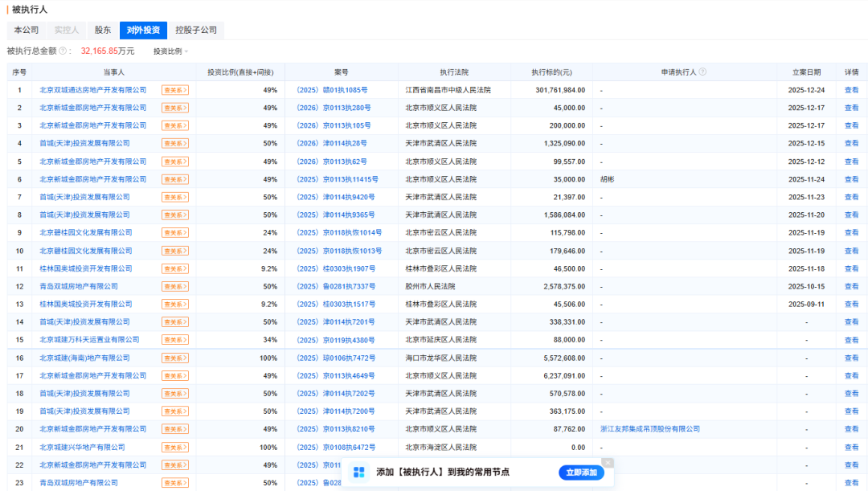View details 查看 for row 17
The height and width of the screenshot is (491, 868).
coord(851,375)
